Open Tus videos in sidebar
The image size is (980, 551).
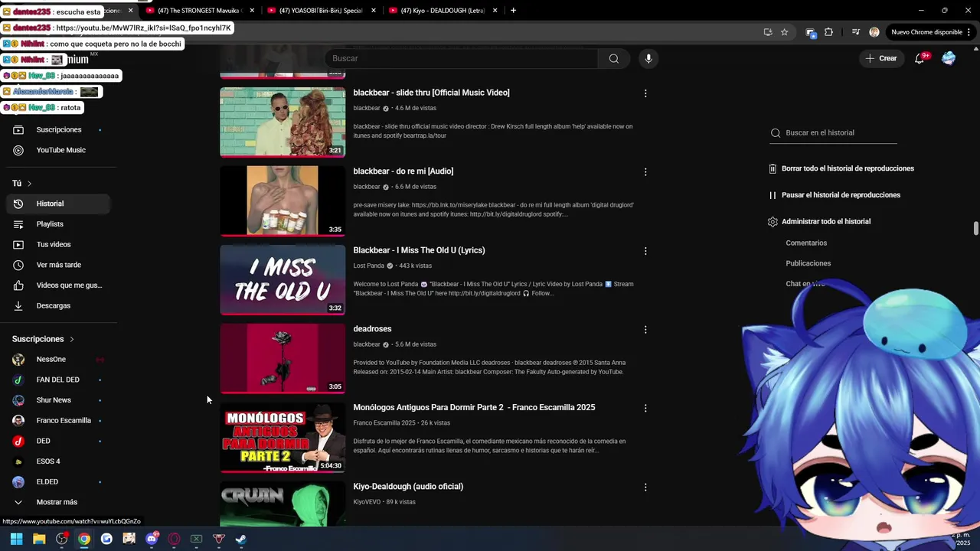click(59, 245)
